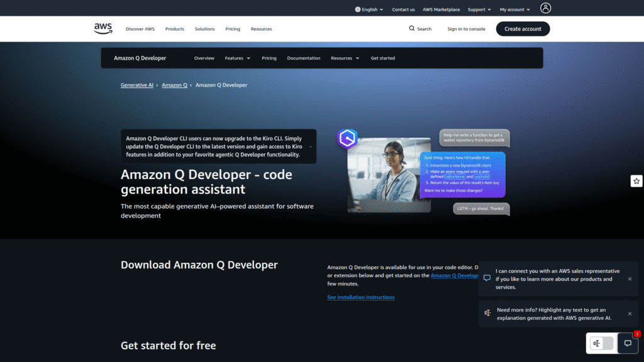Toggle the AWS generative AI assistant switch
The width and height of the screenshot is (644, 362).
click(x=601, y=343)
